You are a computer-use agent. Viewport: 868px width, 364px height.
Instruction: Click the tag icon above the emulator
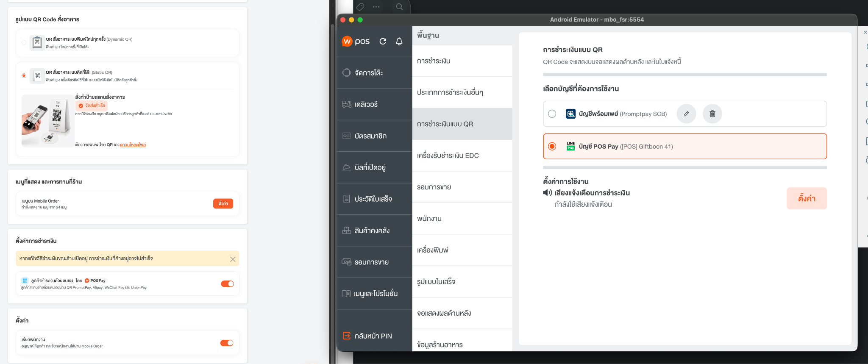[361, 7]
